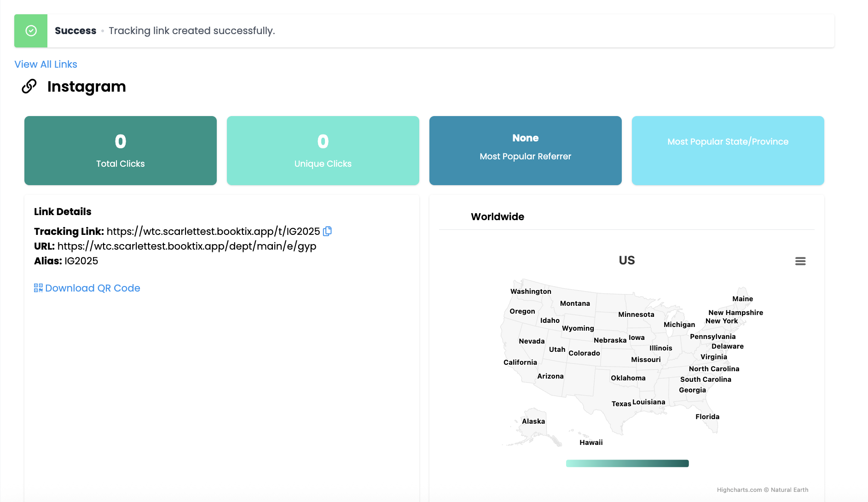Download the QR Code for this link

92,288
